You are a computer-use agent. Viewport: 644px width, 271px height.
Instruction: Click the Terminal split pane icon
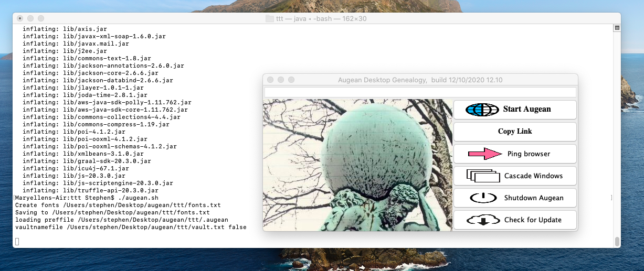[617, 28]
